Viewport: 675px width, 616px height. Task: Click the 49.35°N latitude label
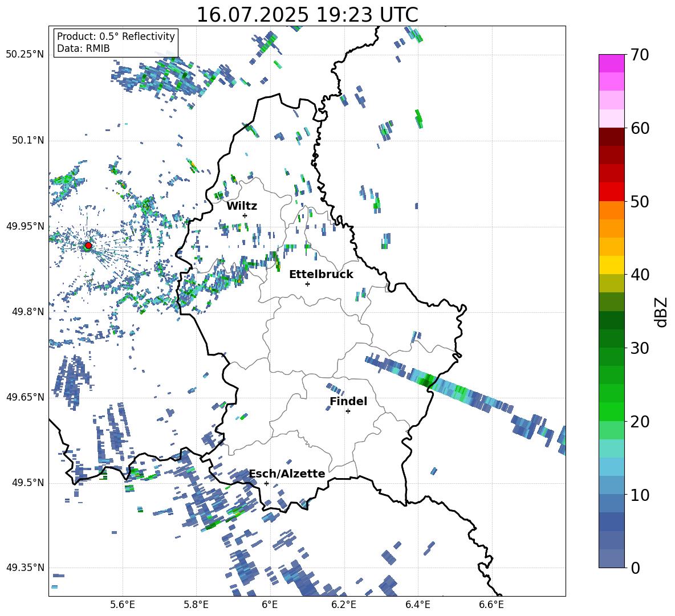coord(25,568)
